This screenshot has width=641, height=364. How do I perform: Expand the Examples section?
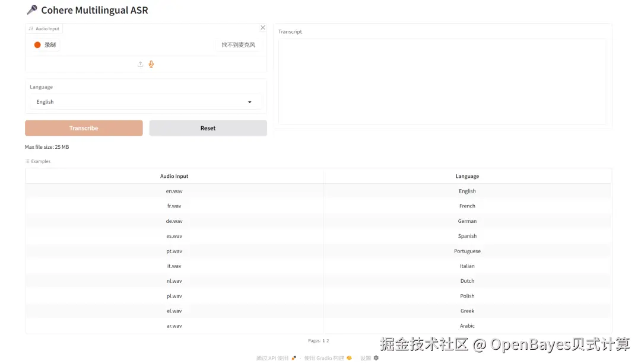(x=38, y=161)
